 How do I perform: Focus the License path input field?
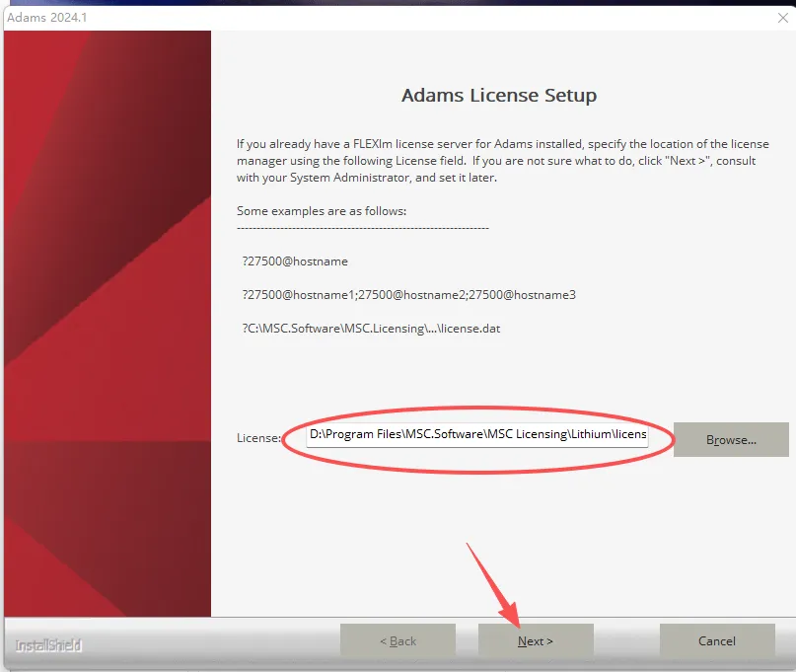(x=477, y=435)
